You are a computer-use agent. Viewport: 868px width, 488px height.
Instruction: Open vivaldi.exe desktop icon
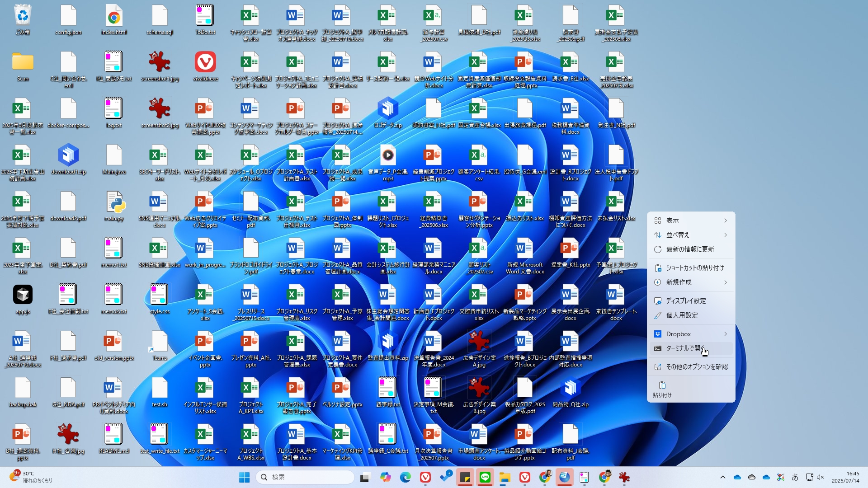pyautogui.click(x=205, y=63)
